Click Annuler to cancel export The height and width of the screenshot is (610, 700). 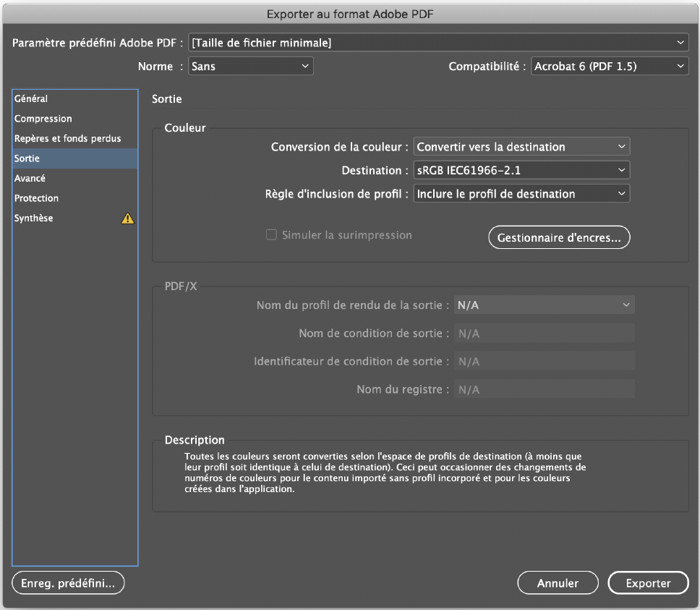[558, 583]
